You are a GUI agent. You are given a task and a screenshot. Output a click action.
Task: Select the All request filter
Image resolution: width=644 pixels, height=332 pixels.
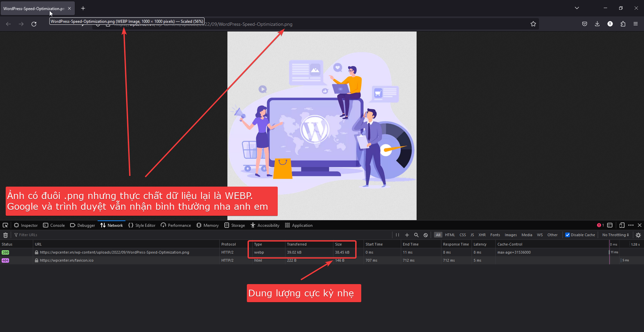[438, 235]
